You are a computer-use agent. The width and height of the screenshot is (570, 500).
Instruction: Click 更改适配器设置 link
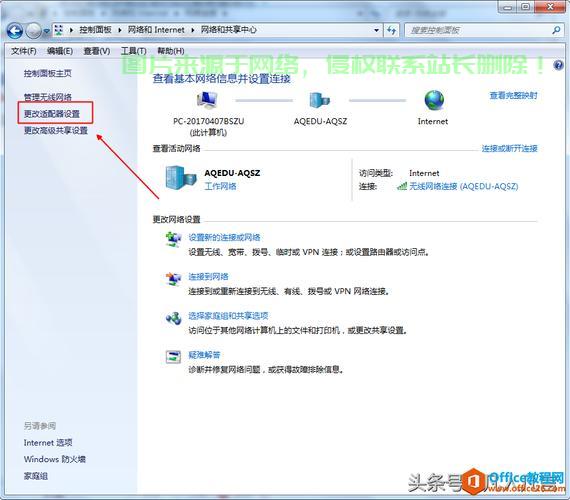click(52, 114)
